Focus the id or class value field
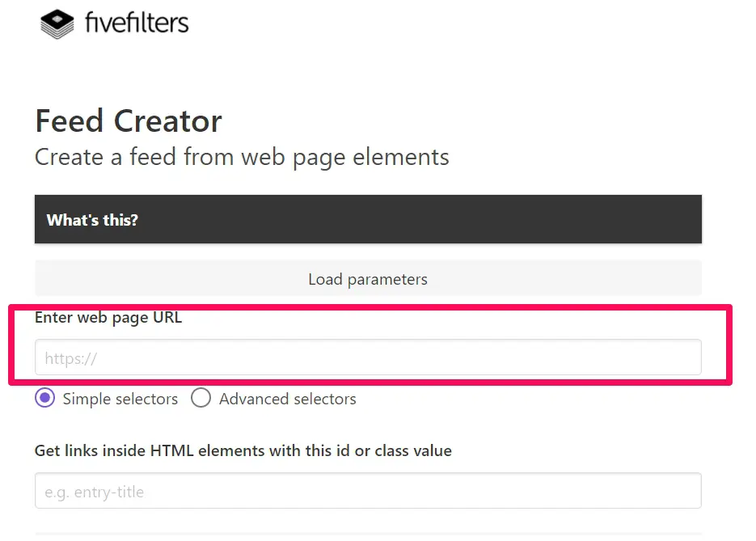 [x=368, y=491]
